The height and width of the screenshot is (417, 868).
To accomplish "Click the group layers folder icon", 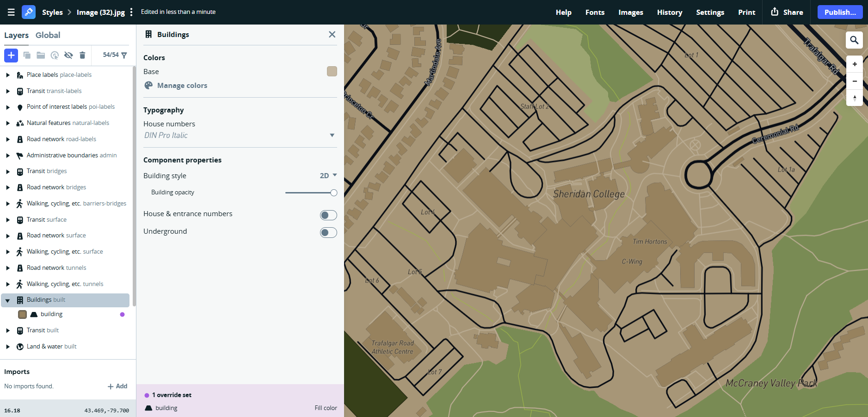I will (x=41, y=55).
